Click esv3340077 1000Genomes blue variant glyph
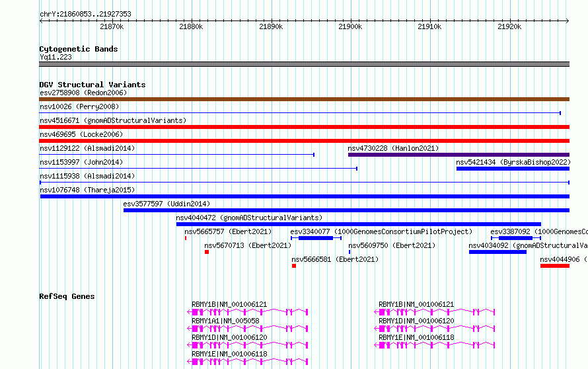Viewport: 588px width, 369px height. (x=316, y=238)
